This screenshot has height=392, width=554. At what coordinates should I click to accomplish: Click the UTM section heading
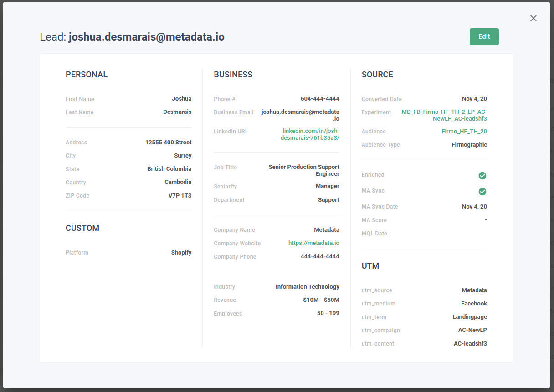tap(370, 266)
